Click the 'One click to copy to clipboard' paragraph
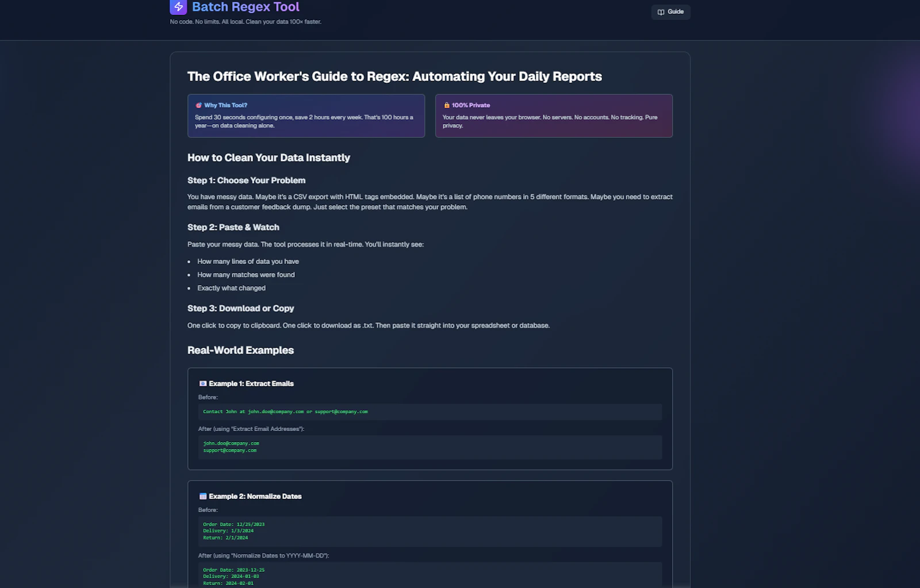 [369, 325]
